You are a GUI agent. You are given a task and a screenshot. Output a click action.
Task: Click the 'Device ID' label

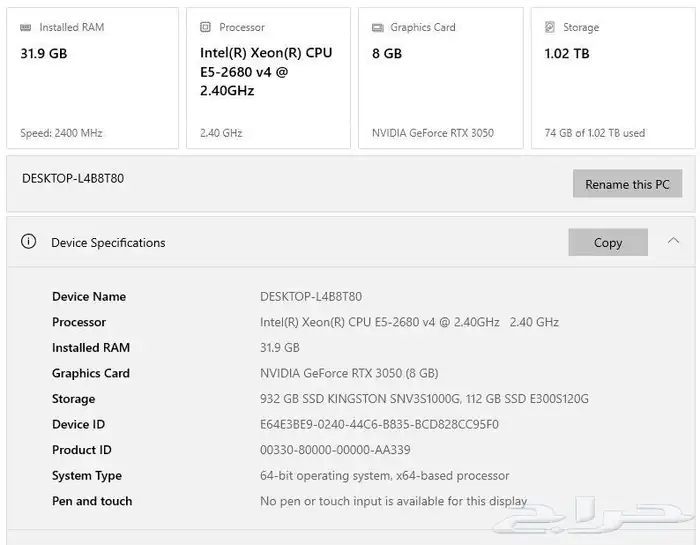tap(78, 424)
